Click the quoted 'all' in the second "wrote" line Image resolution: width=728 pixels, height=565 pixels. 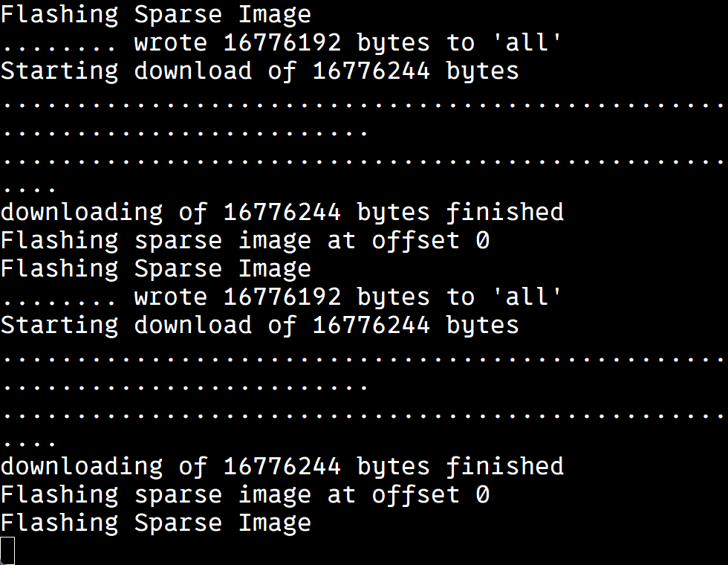point(527,297)
